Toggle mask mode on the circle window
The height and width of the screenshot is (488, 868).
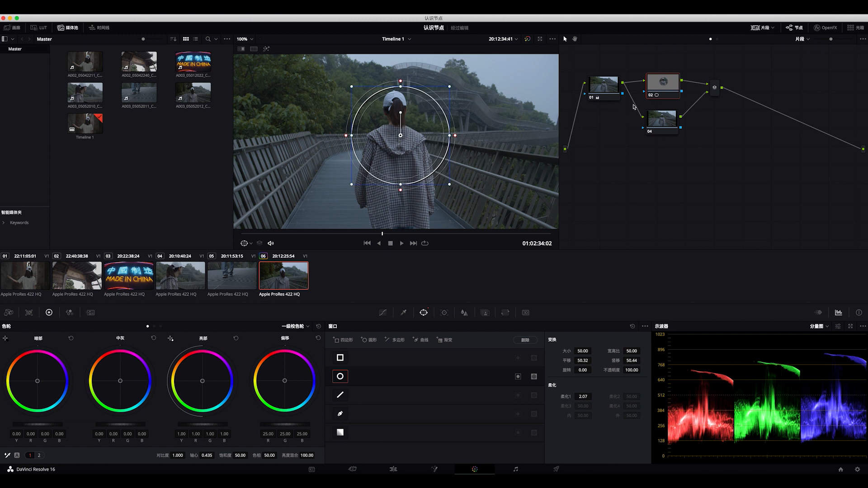point(534,377)
